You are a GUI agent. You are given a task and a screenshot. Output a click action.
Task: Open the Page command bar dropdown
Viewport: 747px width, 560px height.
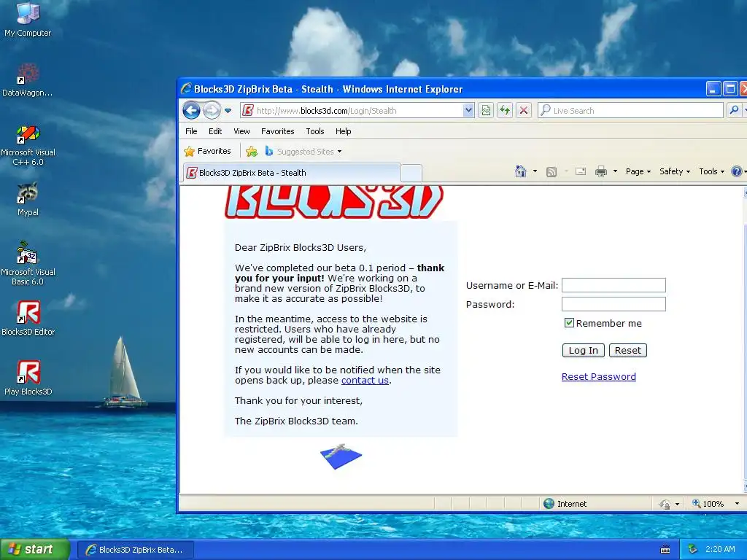click(x=638, y=171)
